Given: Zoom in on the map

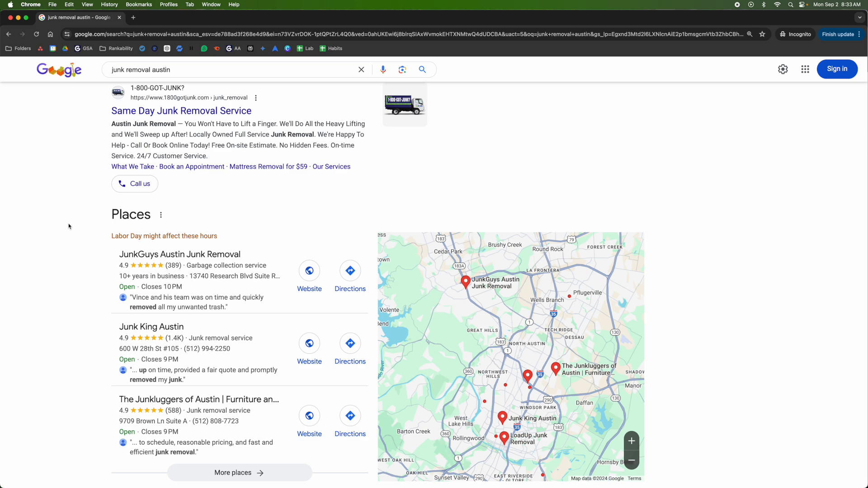Looking at the screenshot, I should point(632,441).
